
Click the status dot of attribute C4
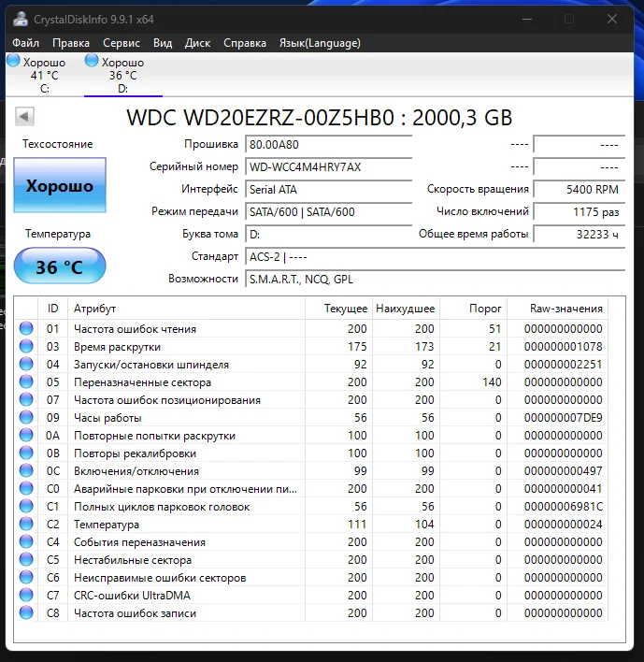click(26, 541)
